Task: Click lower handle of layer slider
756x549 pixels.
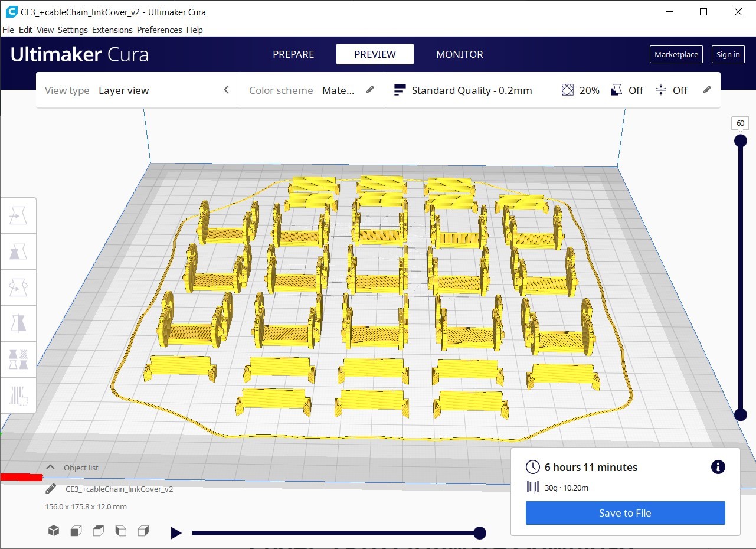Action: click(740, 414)
